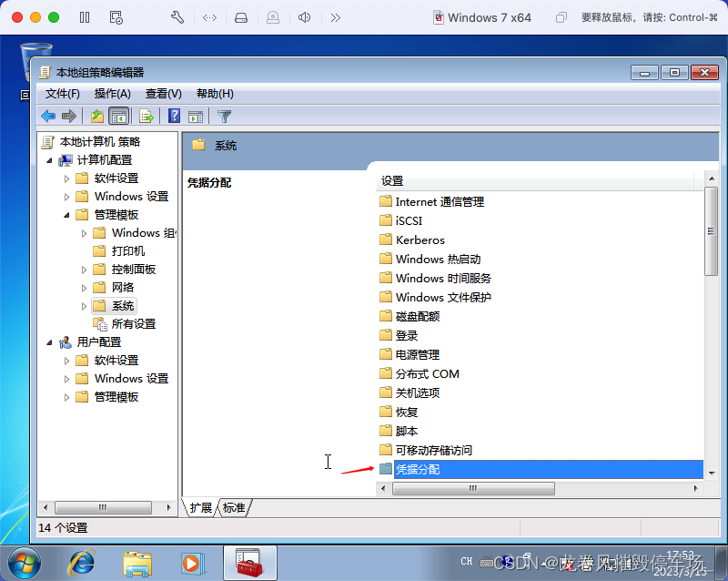The height and width of the screenshot is (581, 728).
Task: Switch to the 标准 tab
Action: point(234,507)
